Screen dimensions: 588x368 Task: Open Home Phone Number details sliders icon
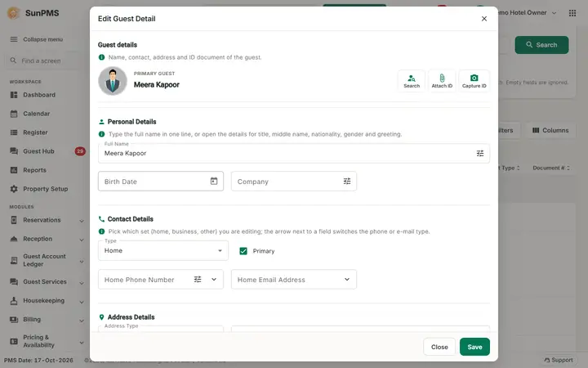(x=198, y=279)
